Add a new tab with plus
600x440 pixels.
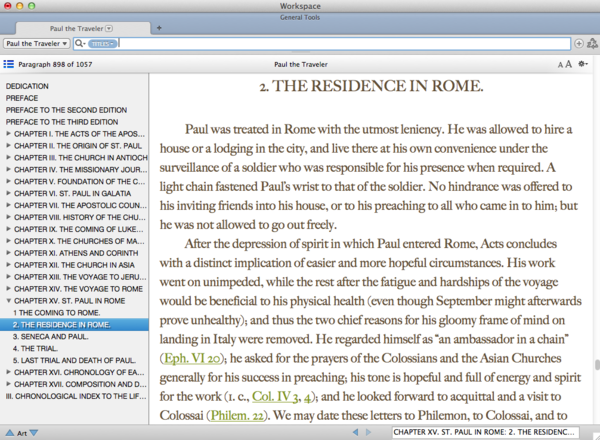[159, 28]
